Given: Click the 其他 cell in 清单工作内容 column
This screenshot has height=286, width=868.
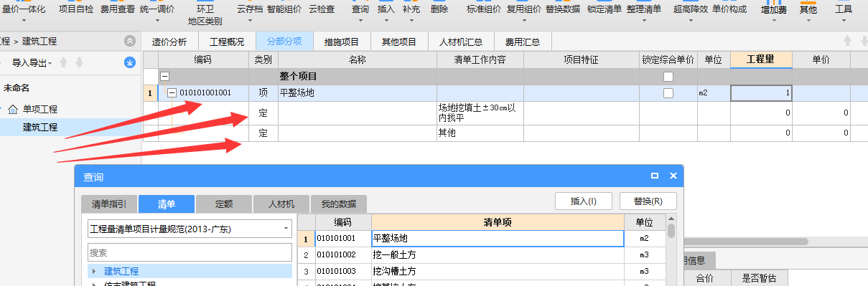Looking at the screenshot, I should 480,133.
